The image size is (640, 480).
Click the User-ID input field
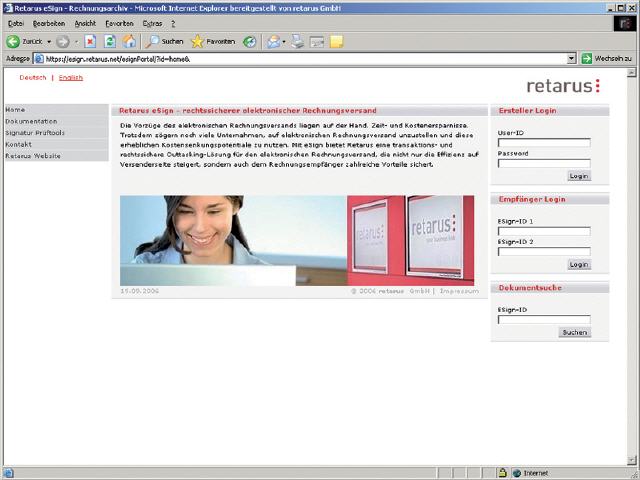544,142
